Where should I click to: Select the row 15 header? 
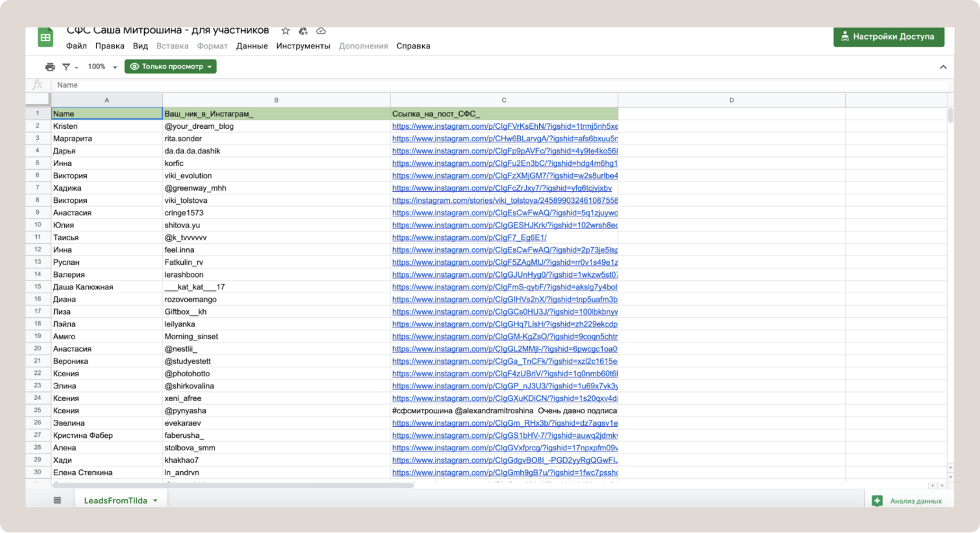tap(38, 287)
